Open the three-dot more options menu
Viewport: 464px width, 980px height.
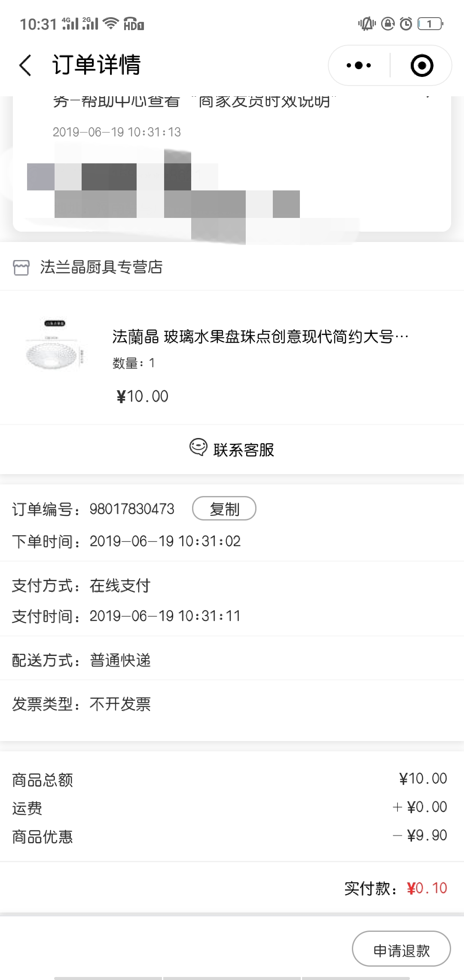(359, 65)
